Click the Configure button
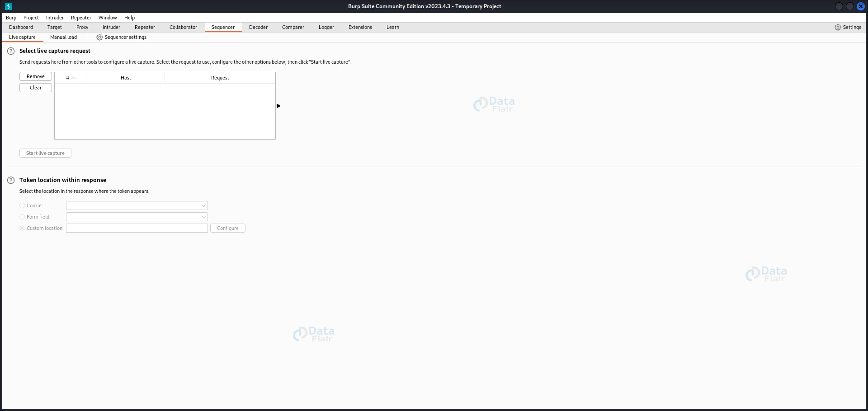868x411 pixels. pos(228,228)
